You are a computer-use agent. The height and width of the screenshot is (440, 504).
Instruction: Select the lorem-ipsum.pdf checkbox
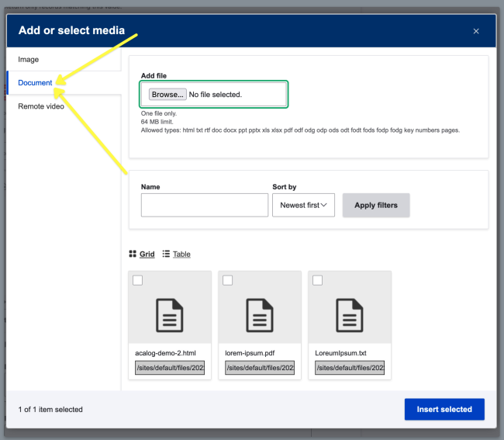click(x=228, y=281)
